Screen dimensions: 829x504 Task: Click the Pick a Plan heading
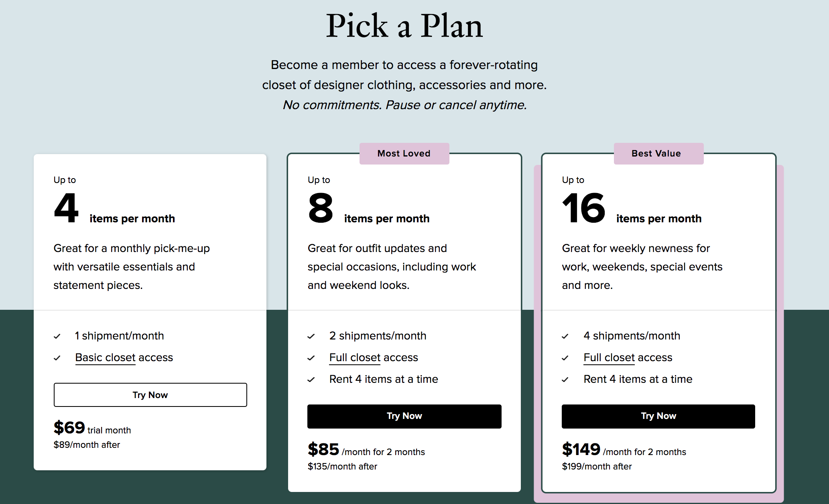pyautogui.click(x=404, y=26)
